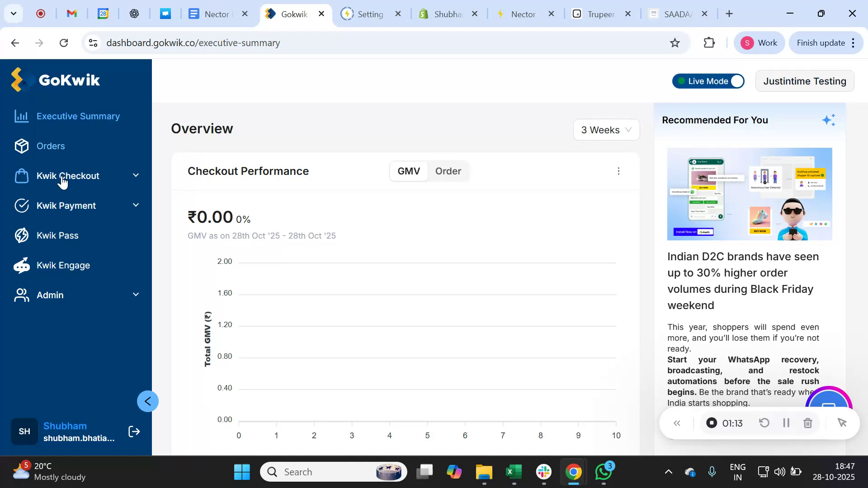Click the Executive Summary sidebar icon
This screenshot has height=488, width=868.
[x=21, y=116]
